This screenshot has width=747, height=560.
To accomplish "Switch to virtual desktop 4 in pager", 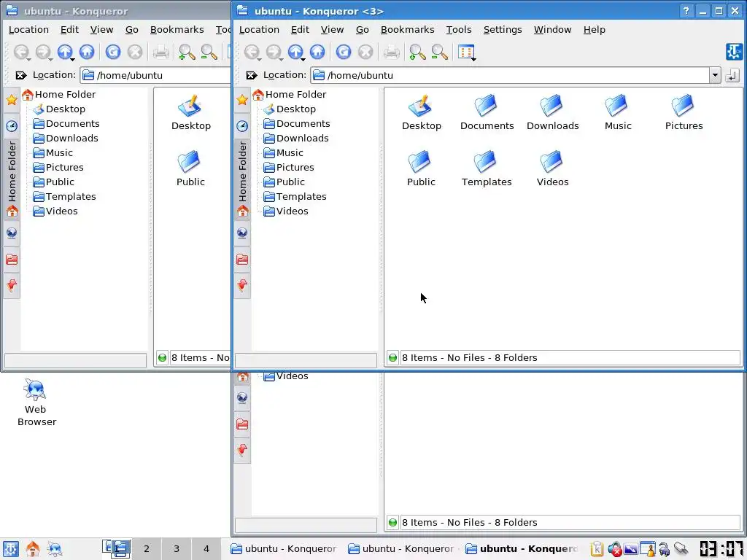I will pos(206,548).
